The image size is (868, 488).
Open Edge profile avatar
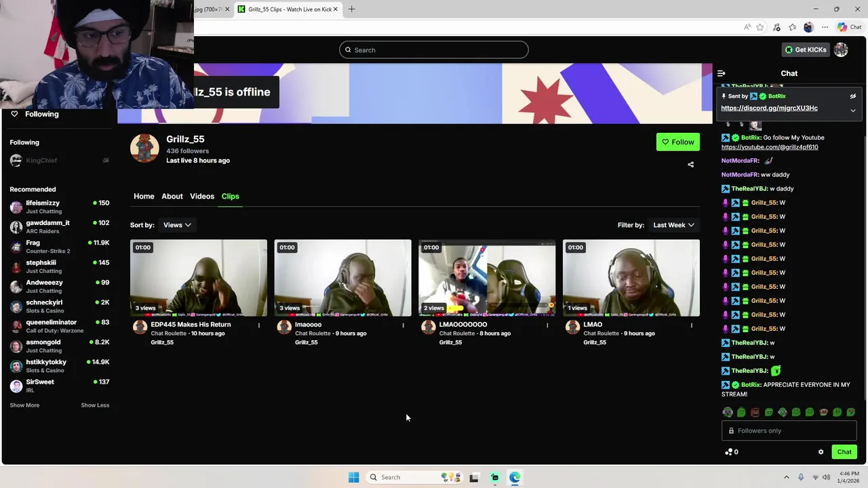(808, 27)
